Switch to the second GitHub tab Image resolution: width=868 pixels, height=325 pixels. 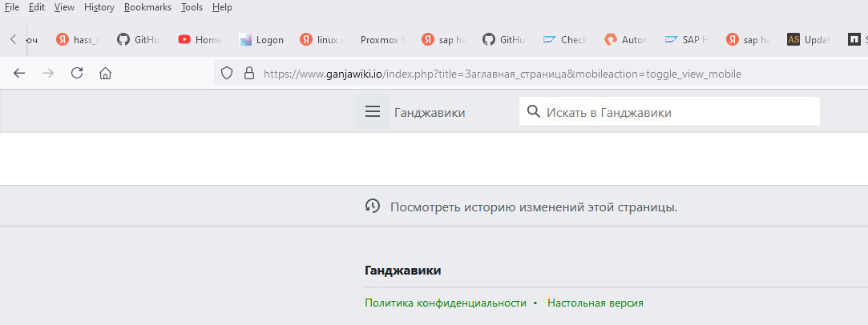[504, 40]
